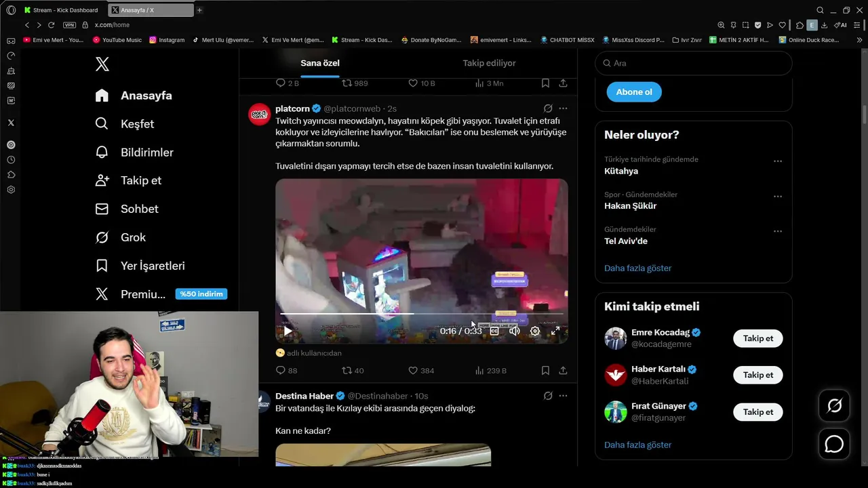
Task: Open GX Control speedometer icon in sidebar
Action: pyautogui.click(x=11, y=56)
